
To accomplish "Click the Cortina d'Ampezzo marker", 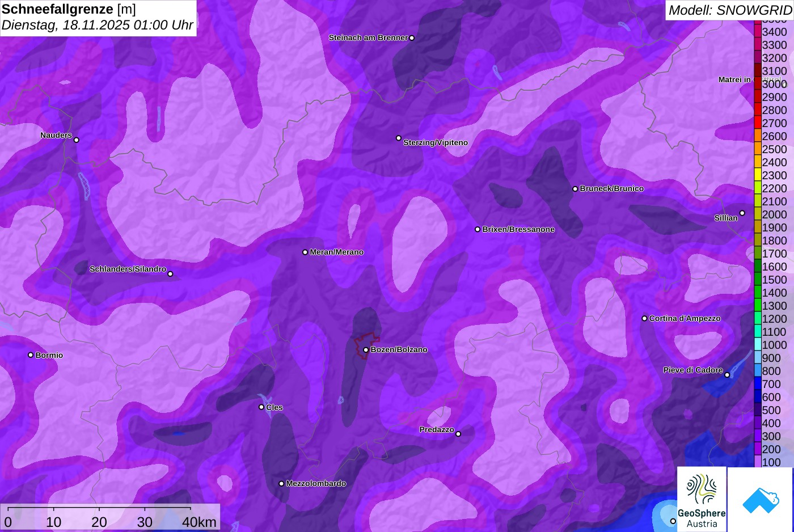I will tap(644, 319).
